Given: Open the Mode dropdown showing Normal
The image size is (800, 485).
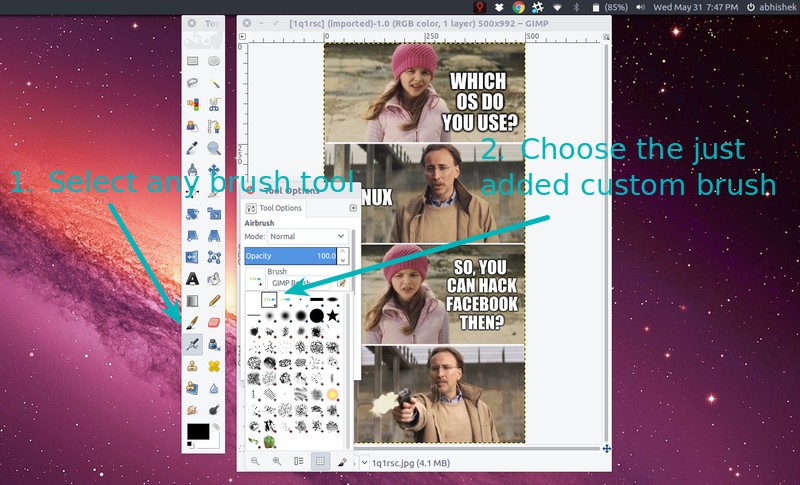Looking at the screenshot, I should click(308, 236).
